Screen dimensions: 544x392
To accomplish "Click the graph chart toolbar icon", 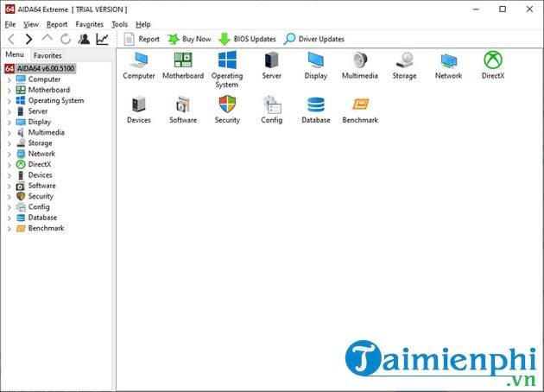I will (x=103, y=39).
